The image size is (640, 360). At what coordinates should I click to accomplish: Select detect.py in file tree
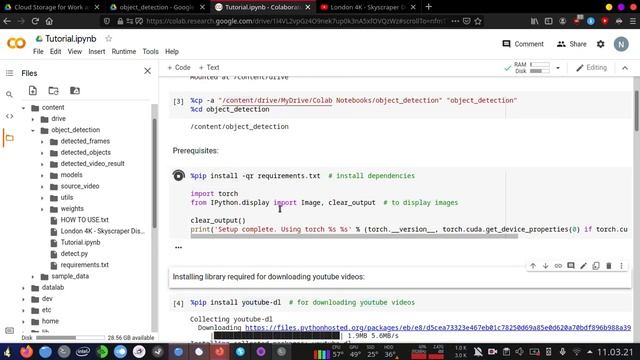click(74, 253)
